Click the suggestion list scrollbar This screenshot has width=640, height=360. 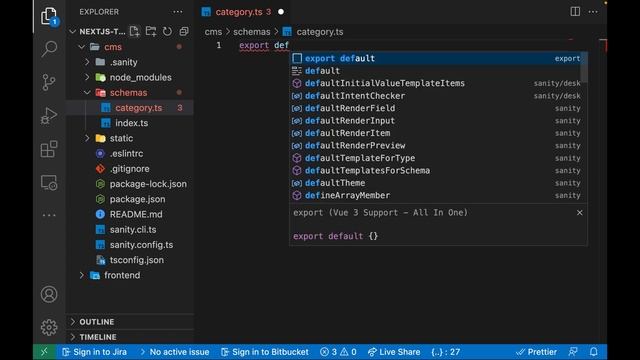(x=584, y=67)
